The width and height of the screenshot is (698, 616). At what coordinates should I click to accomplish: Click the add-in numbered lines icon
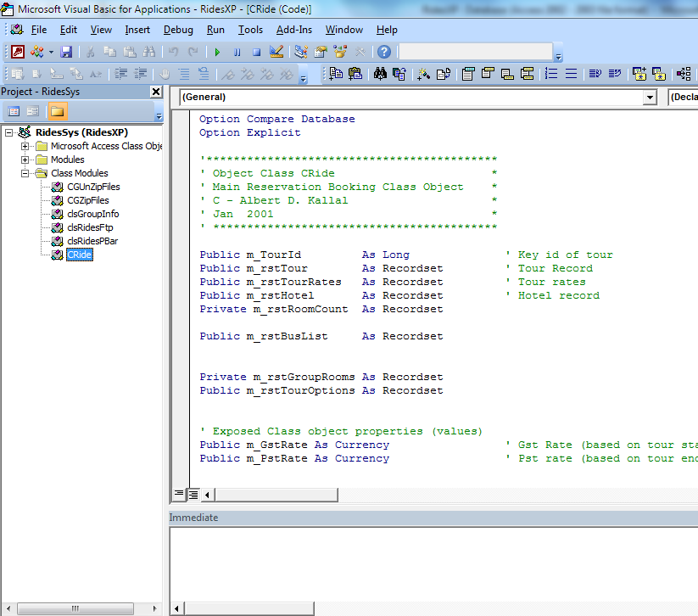(x=551, y=74)
